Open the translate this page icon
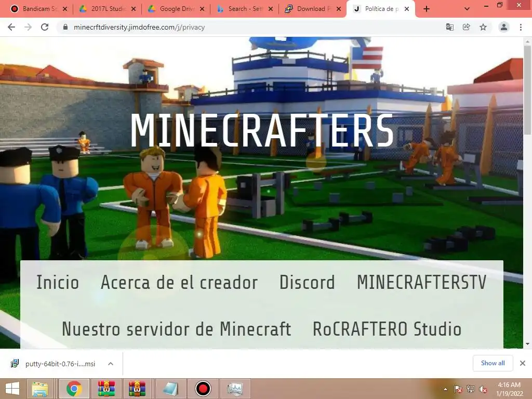 coord(449,27)
